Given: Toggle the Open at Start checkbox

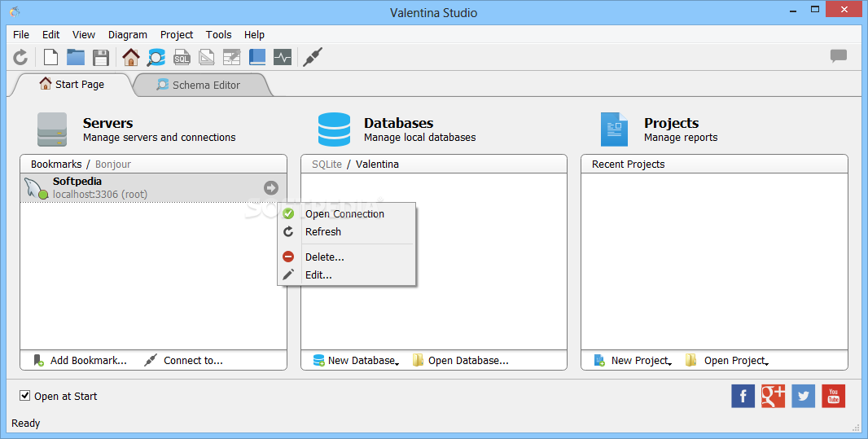Looking at the screenshot, I should coord(25,395).
